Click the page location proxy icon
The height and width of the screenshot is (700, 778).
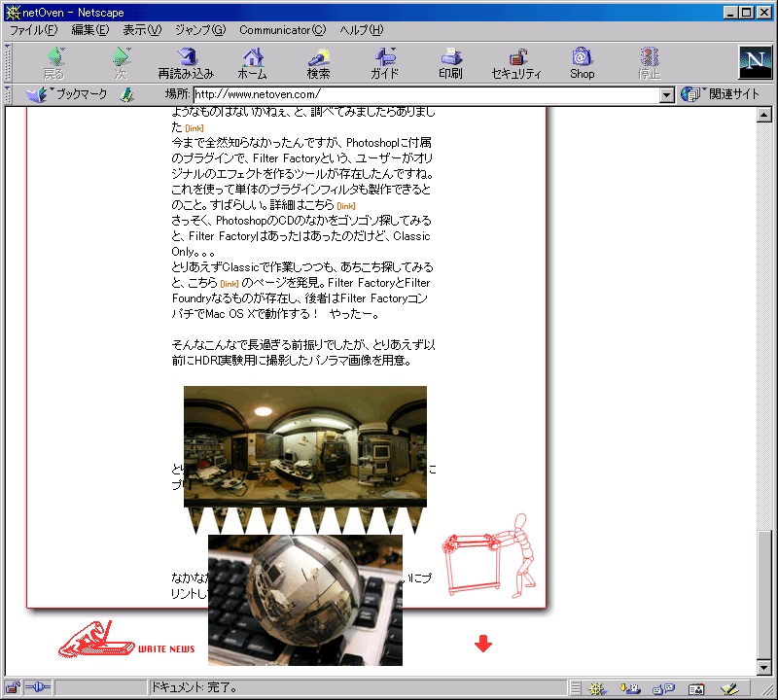pos(127,94)
